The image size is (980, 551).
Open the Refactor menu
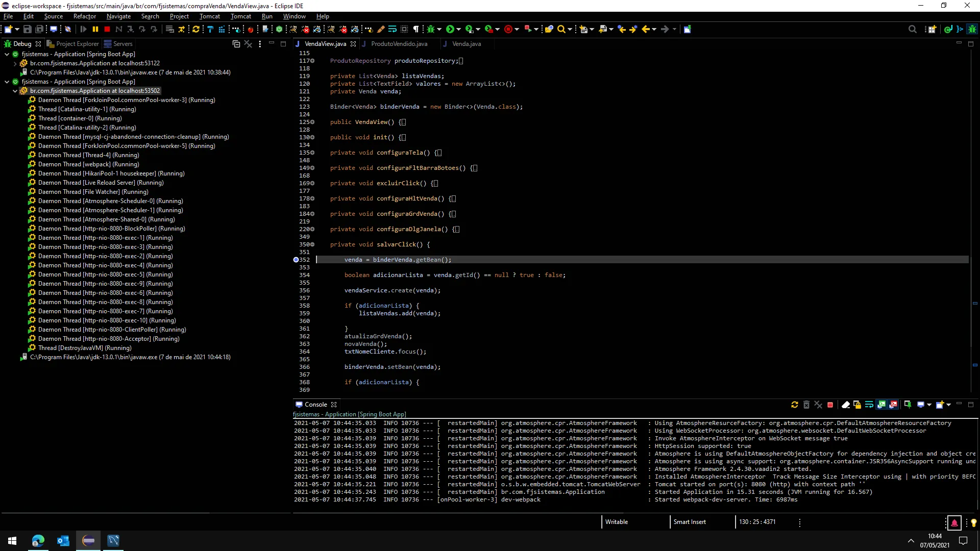point(84,16)
